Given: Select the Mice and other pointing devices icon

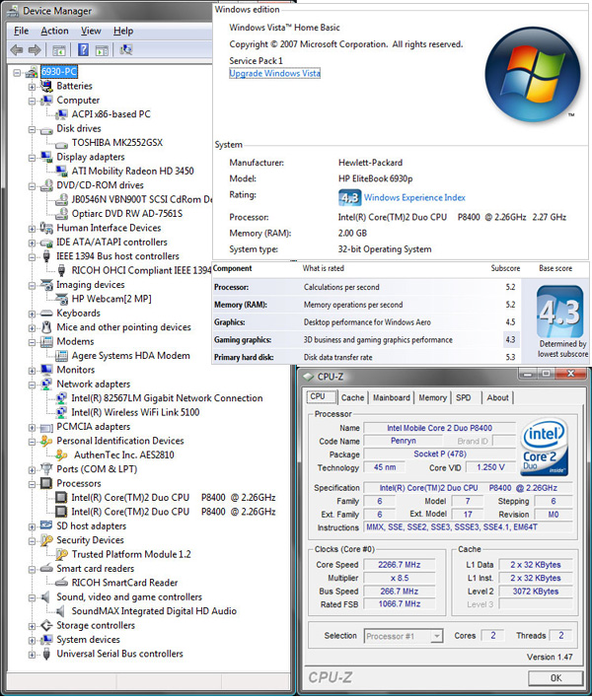Looking at the screenshot, I should [46, 327].
